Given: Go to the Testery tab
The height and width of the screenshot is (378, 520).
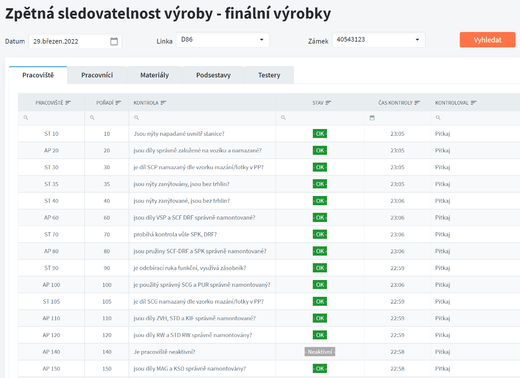Looking at the screenshot, I should click(x=269, y=75).
